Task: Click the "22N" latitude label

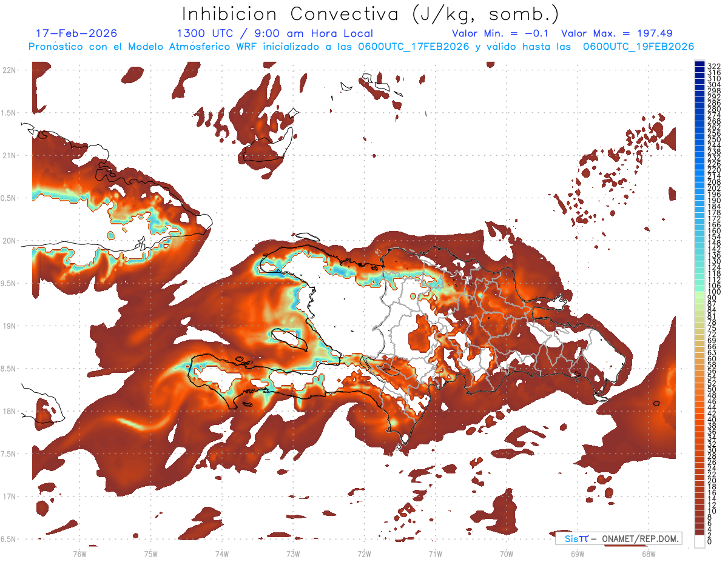Action: pyautogui.click(x=9, y=70)
